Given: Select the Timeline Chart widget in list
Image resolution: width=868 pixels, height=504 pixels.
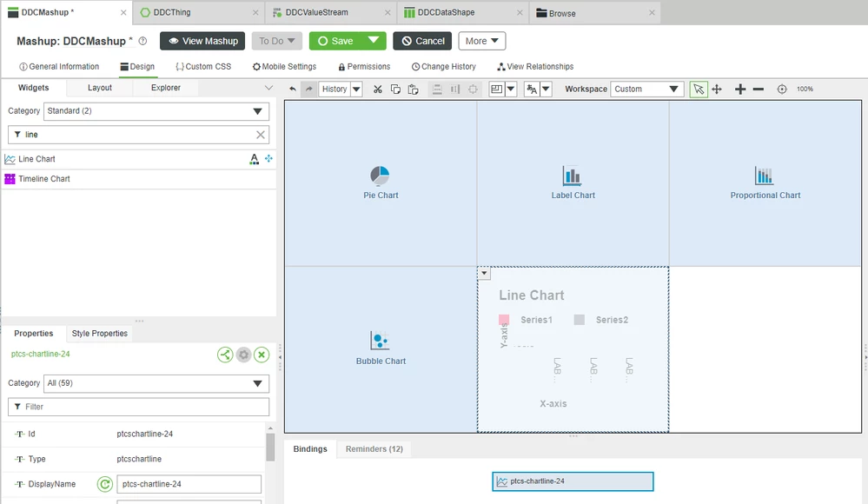Looking at the screenshot, I should (138, 179).
